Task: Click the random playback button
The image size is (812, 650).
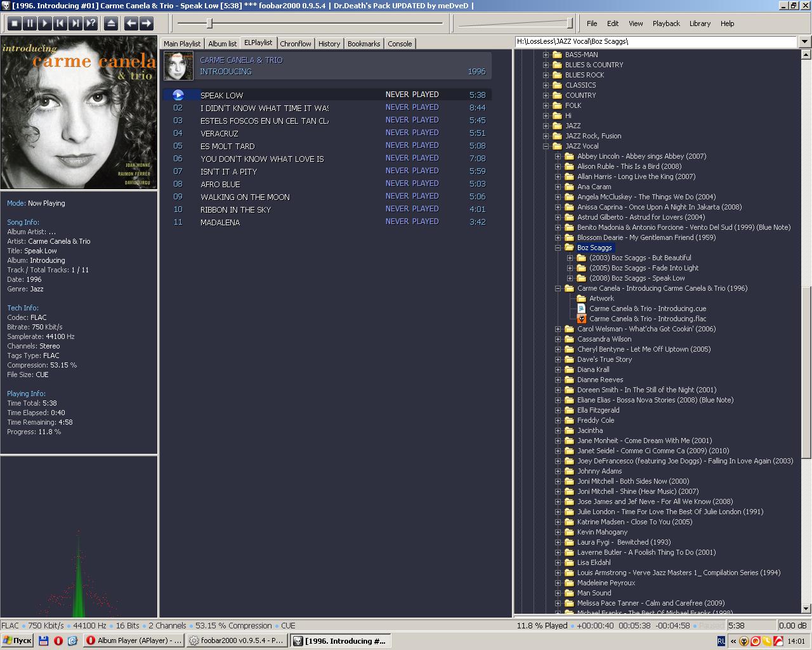Action: coord(91,23)
